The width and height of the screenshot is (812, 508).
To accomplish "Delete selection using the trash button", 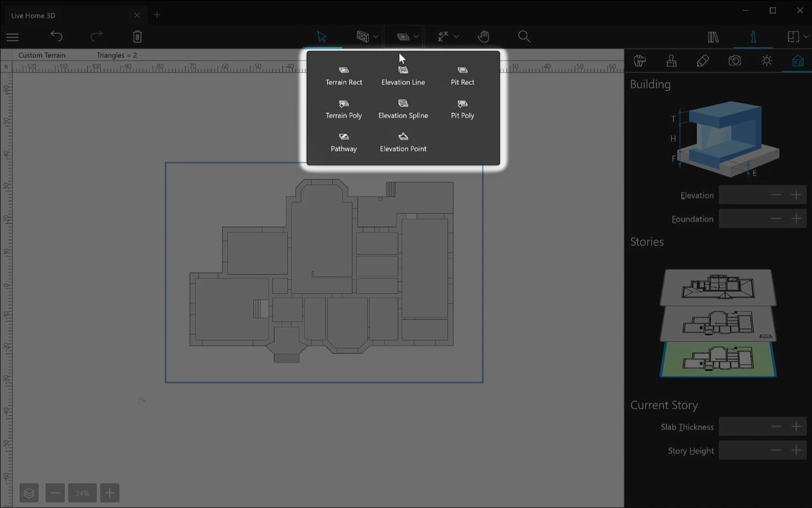I will click(137, 36).
